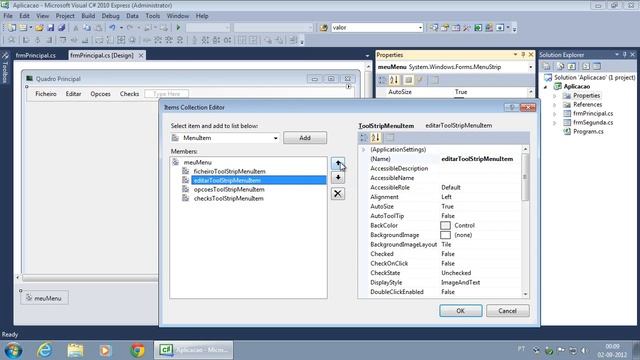Viewport: 640px width, 360px height.
Task: Switch collection editor grid to Categorized view
Action: [364, 138]
